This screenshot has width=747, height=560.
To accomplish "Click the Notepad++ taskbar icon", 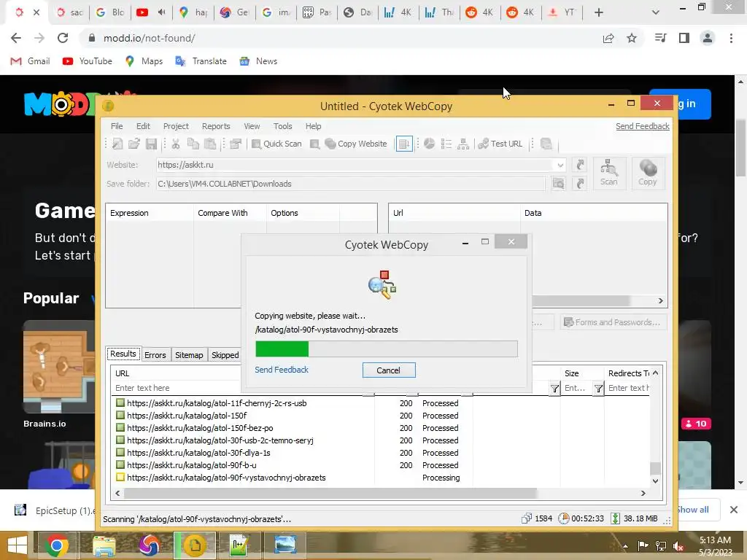I will (239, 545).
